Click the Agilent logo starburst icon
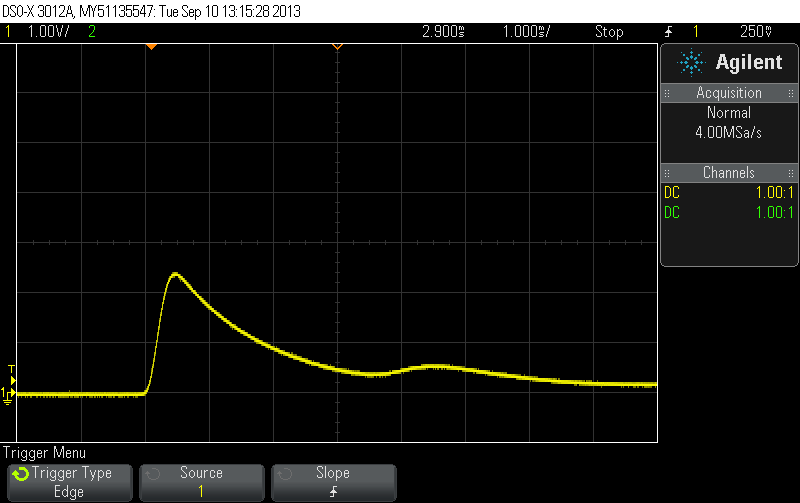Viewport: 800px width, 503px height. 691,62
